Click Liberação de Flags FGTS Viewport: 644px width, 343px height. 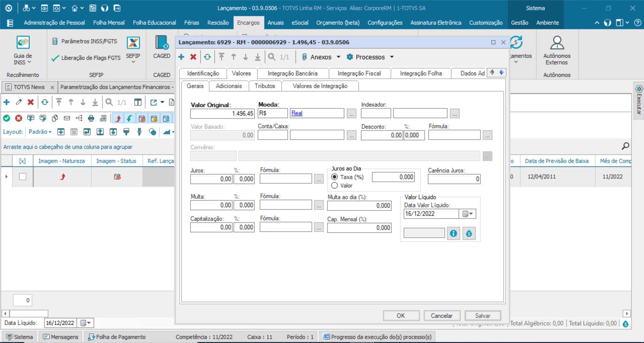pyautogui.click(x=86, y=58)
